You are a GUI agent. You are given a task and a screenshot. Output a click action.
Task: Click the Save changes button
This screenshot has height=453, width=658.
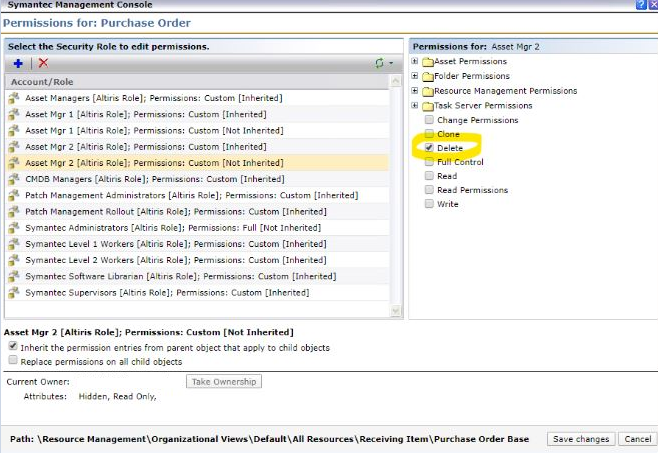(x=579, y=439)
